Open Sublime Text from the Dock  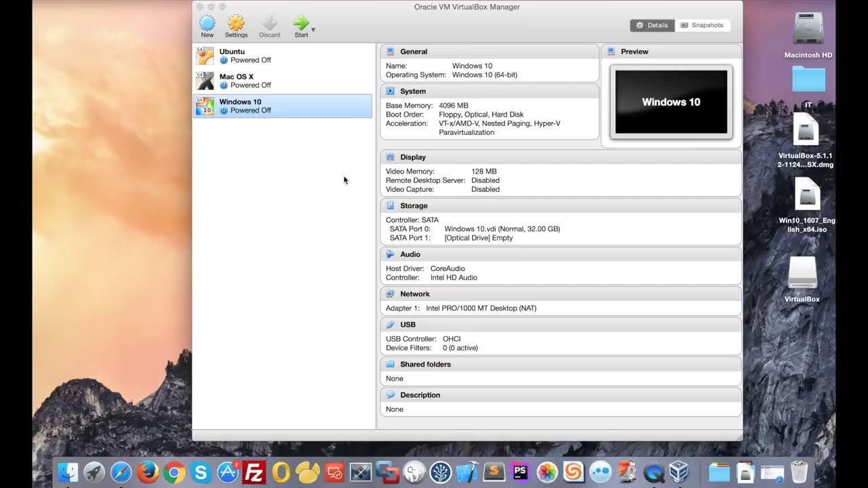click(494, 472)
